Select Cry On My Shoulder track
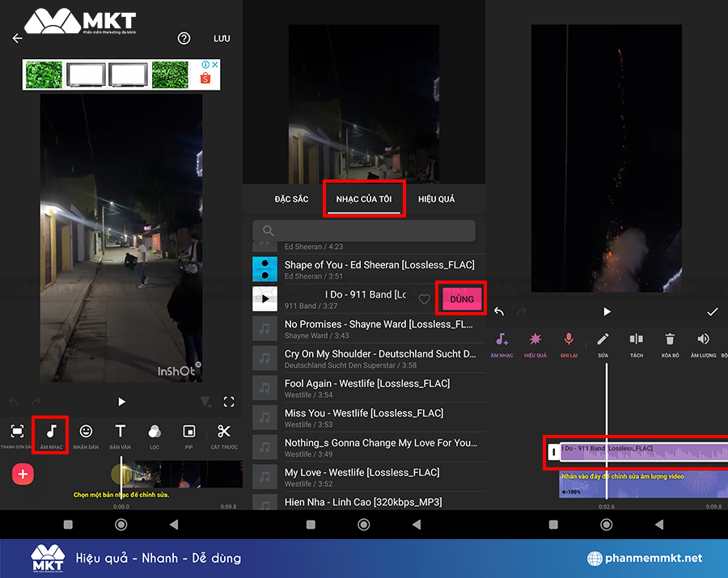The width and height of the screenshot is (728, 578). pos(369,359)
